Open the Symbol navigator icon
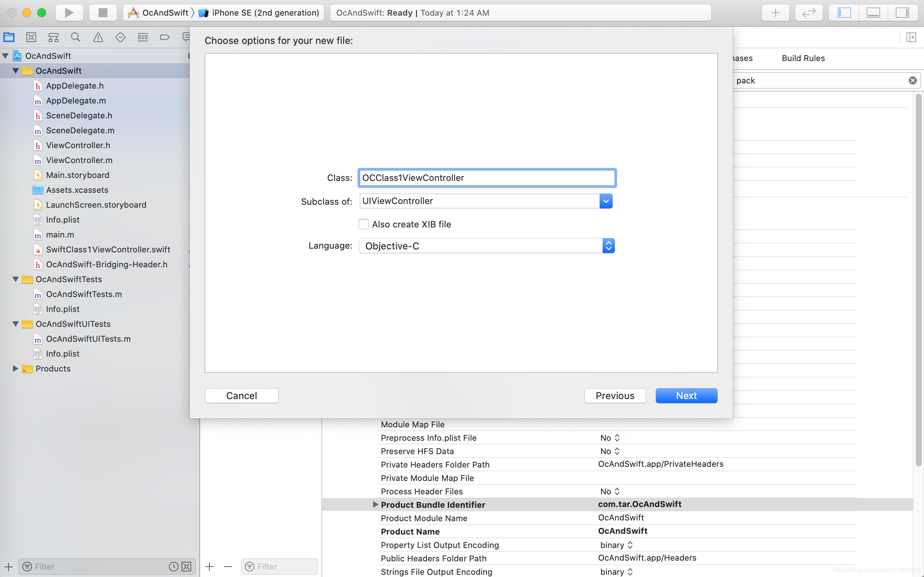Screen dimensions: 924x577 [x=54, y=37]
